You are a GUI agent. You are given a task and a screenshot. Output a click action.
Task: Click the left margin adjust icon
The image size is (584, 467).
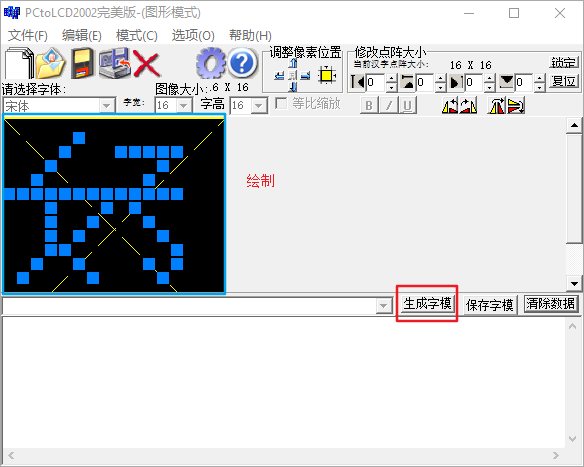point(358,82)
